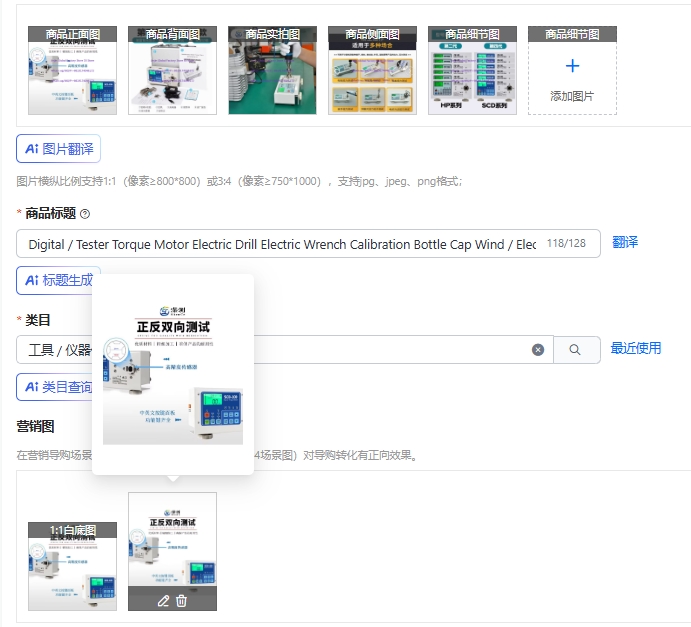Click the plus icon to add image
This screenshot has height=627, width=691.
coord(572,66)
